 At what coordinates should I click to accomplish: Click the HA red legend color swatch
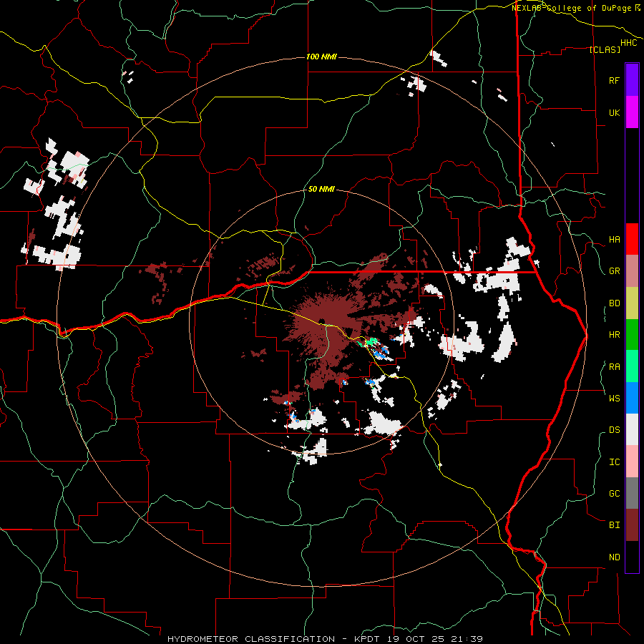coord(632,239)
